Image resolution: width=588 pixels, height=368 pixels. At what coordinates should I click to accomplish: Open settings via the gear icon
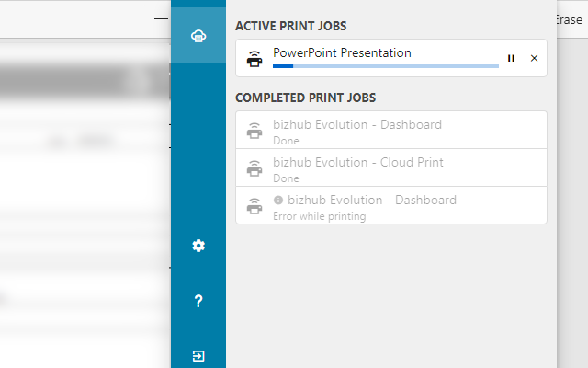click(198, 246)
